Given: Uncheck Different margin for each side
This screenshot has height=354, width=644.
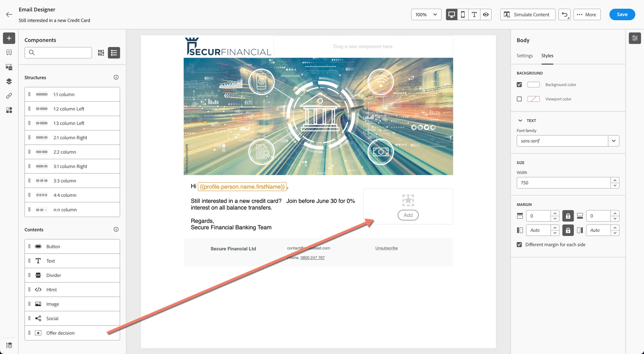Looking at the screenshot, I should coord(519,245).
